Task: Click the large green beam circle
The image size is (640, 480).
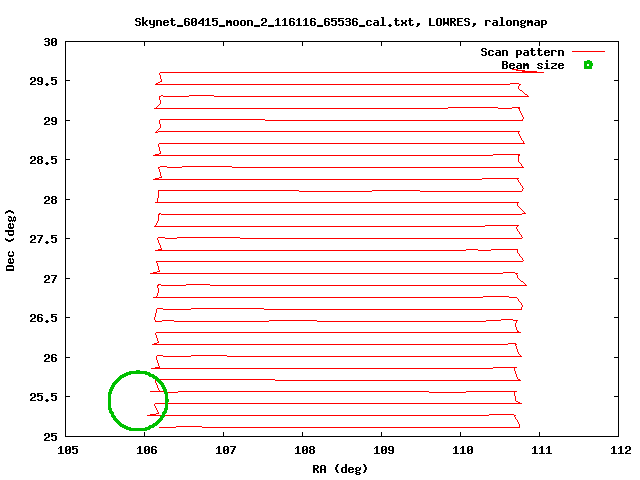Action: click(x=138, y=400)
